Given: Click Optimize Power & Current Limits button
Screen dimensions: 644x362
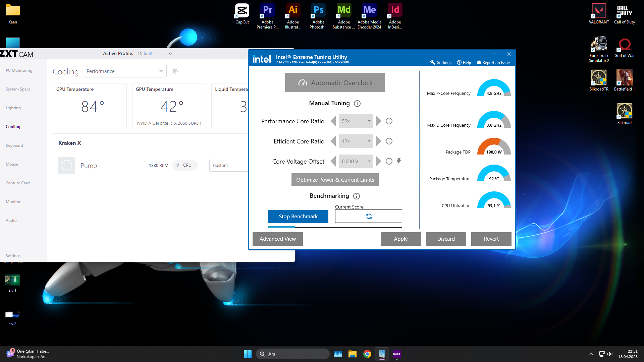Looking at the screenshot, I should pyautogui.click(x=335, y=180).
